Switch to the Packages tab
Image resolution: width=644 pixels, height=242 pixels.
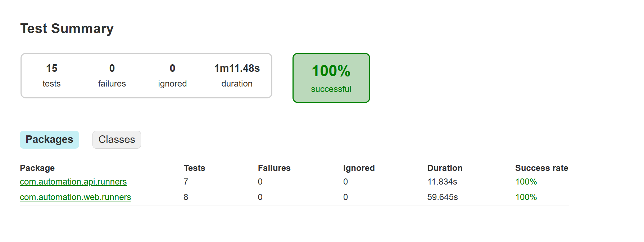(49, 139)
